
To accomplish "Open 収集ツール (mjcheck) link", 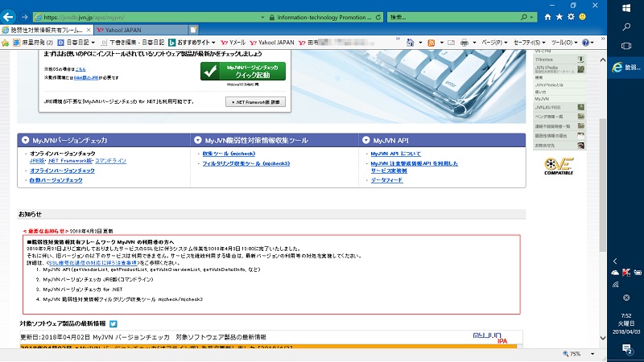I will [229, 154].
